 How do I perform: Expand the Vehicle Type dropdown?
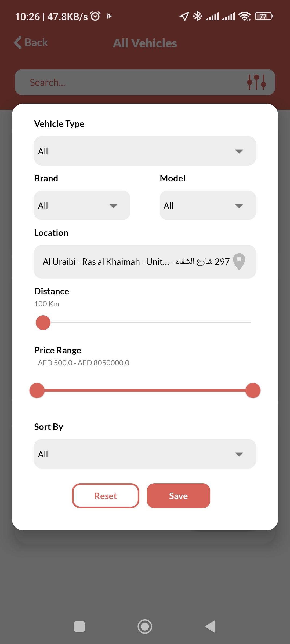(x=145, y=151)
